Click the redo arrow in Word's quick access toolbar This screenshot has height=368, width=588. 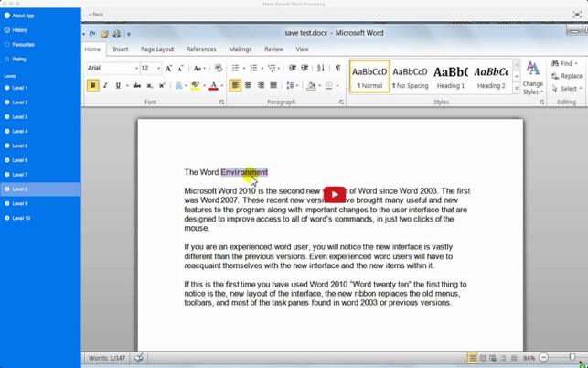tap(92, 34)
